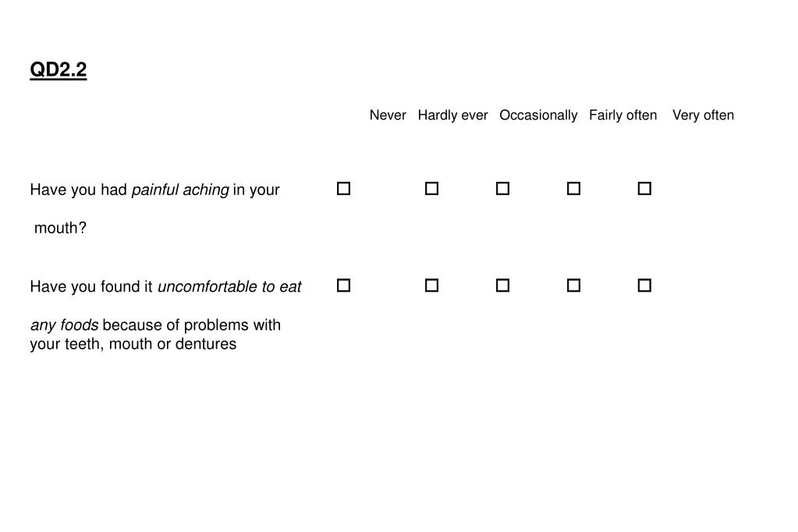Select the Occasionally column header
Image resolution: width=798 pixels, height=532 pixels.
(538, 115)
